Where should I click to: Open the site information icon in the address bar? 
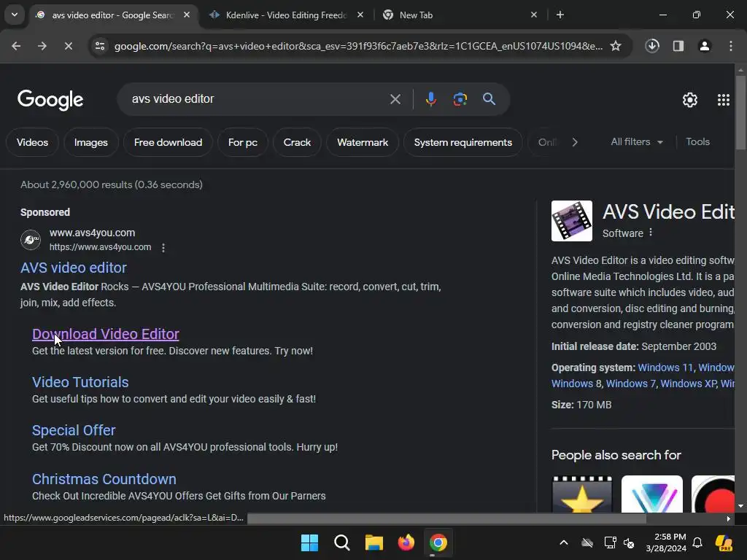pos(100,46)
